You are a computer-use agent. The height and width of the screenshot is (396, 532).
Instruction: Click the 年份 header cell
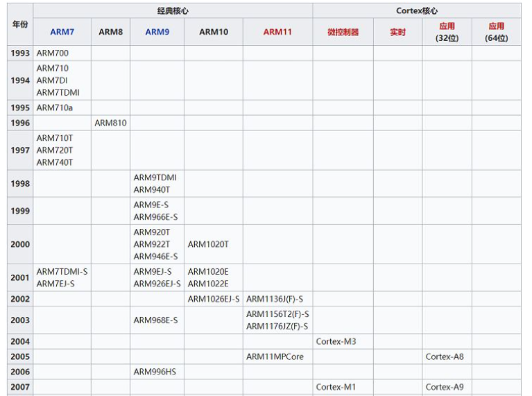point(20,24)
